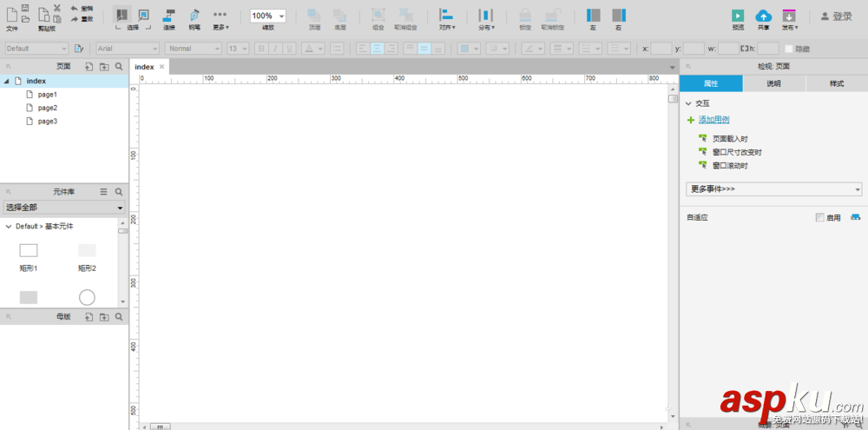Screen dimensions: 868x430
Task: Select the intersected selection mode tool
Action: click(x=122, y=15)
